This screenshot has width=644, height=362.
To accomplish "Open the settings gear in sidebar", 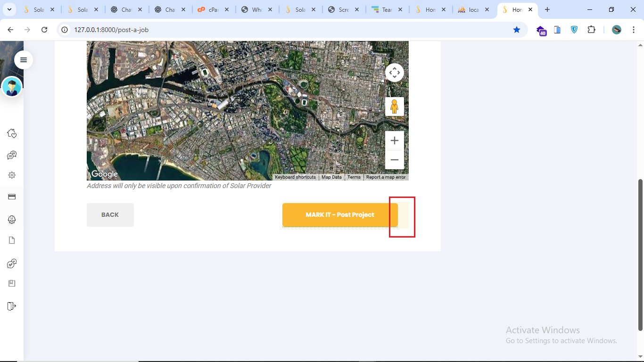I will (x=12, y=175).
